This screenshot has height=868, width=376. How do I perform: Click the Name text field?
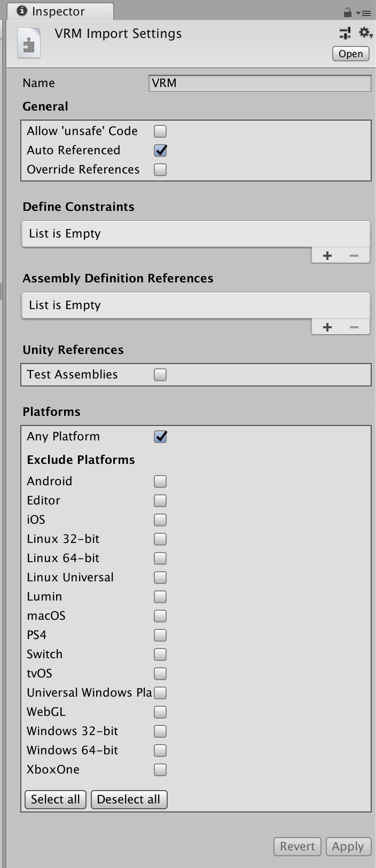pos(260,83)
